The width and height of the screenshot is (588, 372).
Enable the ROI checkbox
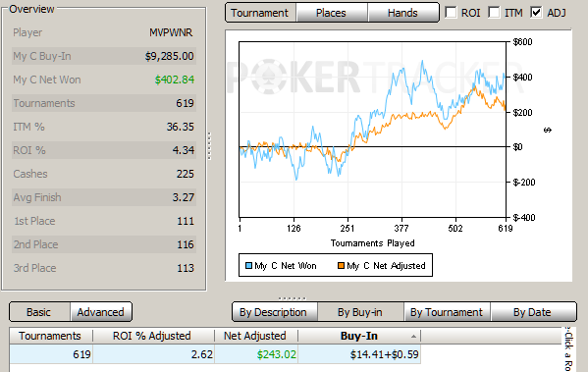click(x=451, y=13)
